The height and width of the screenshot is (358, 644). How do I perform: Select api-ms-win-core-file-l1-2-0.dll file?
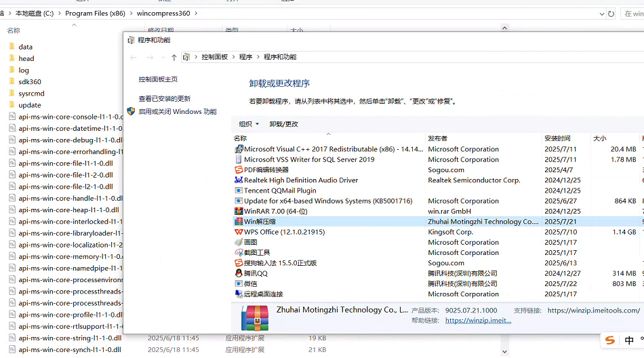click(65, 175)
